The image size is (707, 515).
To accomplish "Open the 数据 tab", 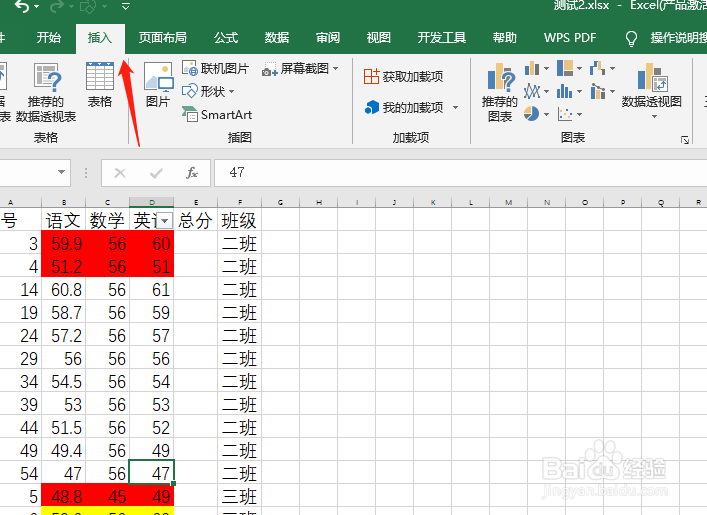I will 276,37.
